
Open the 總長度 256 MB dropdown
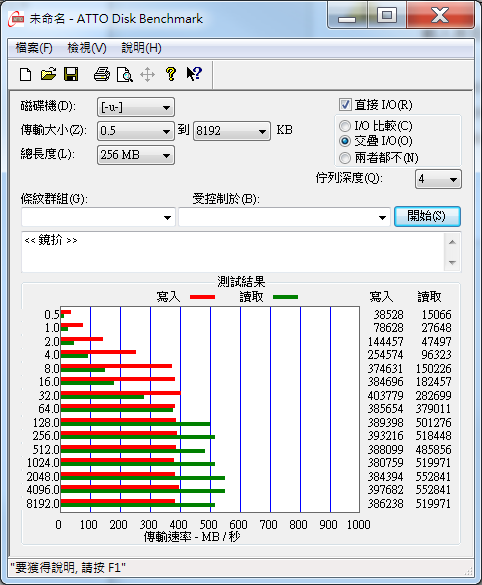coord(136,155)
